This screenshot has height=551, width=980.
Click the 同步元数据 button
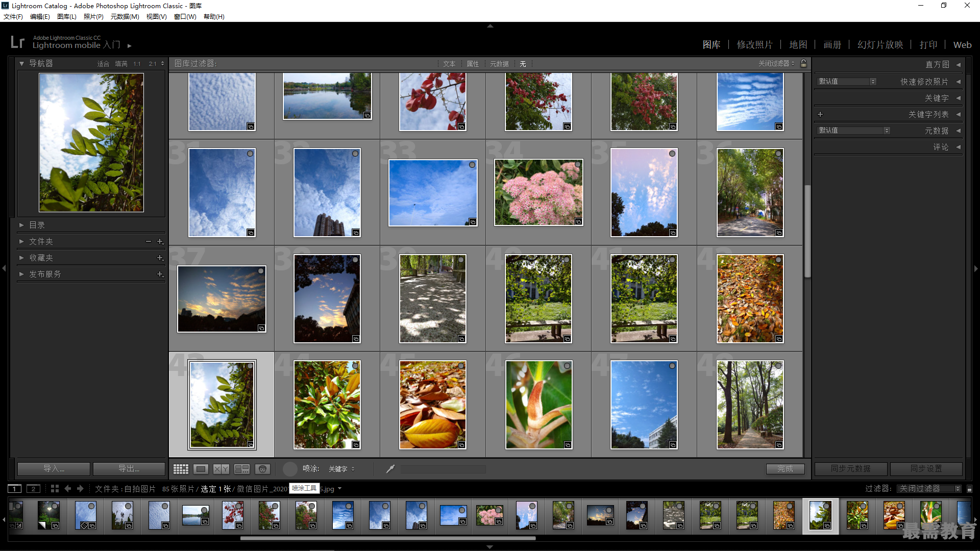[x=851, y=468]
